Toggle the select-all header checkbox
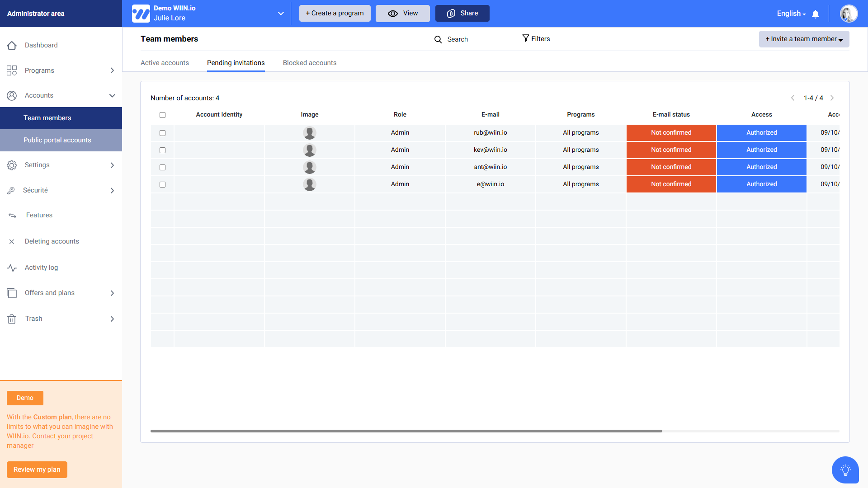The width and height of the screenshot is (868, 488). [x=162, y=115]
